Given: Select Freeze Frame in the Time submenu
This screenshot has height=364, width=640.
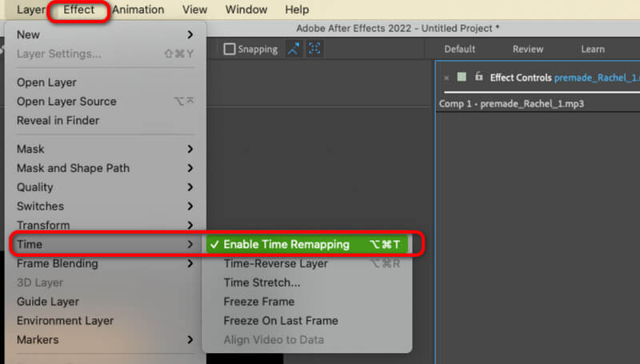Looking at the screenshot, I should coord(258,302).
